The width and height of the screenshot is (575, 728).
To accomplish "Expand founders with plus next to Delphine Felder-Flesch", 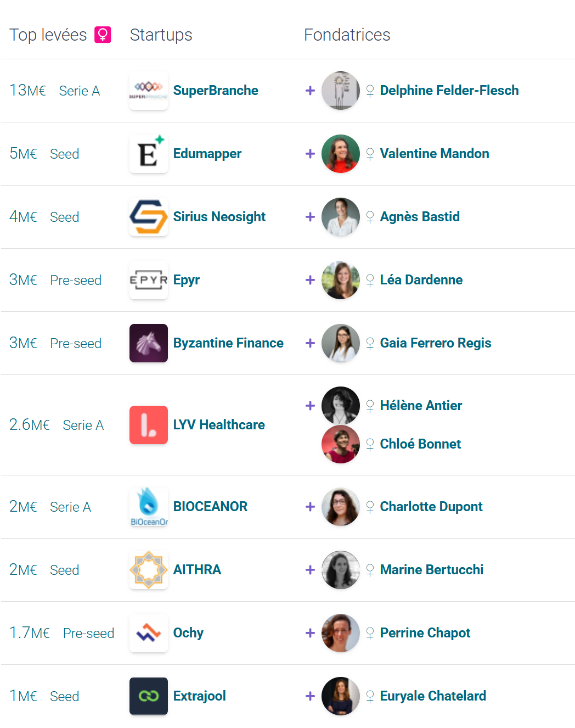I will pos(310,91).
